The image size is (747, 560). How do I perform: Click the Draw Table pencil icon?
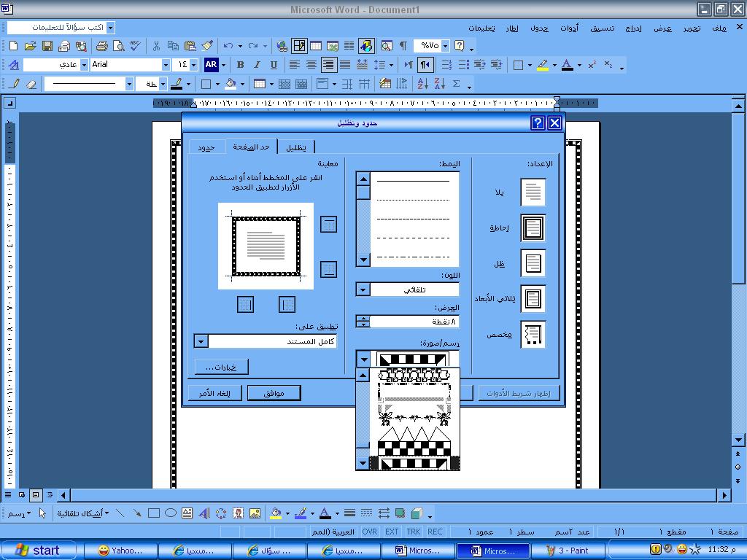tap(15, 84)
